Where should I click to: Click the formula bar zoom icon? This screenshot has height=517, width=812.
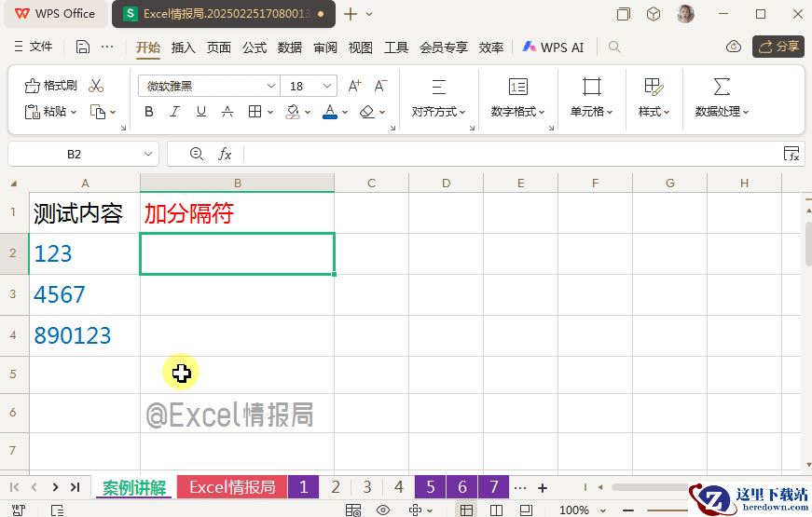coord(197,154)
